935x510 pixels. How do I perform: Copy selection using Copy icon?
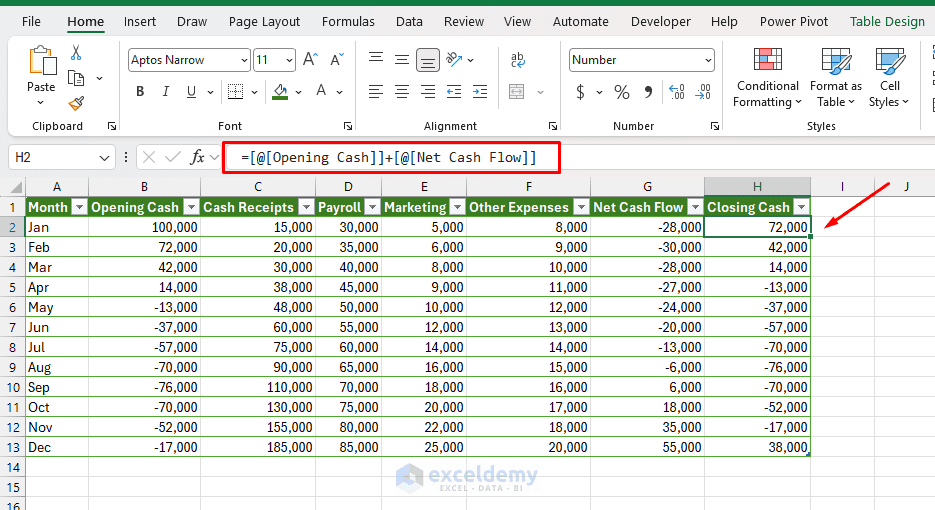[x=76, y=78]
